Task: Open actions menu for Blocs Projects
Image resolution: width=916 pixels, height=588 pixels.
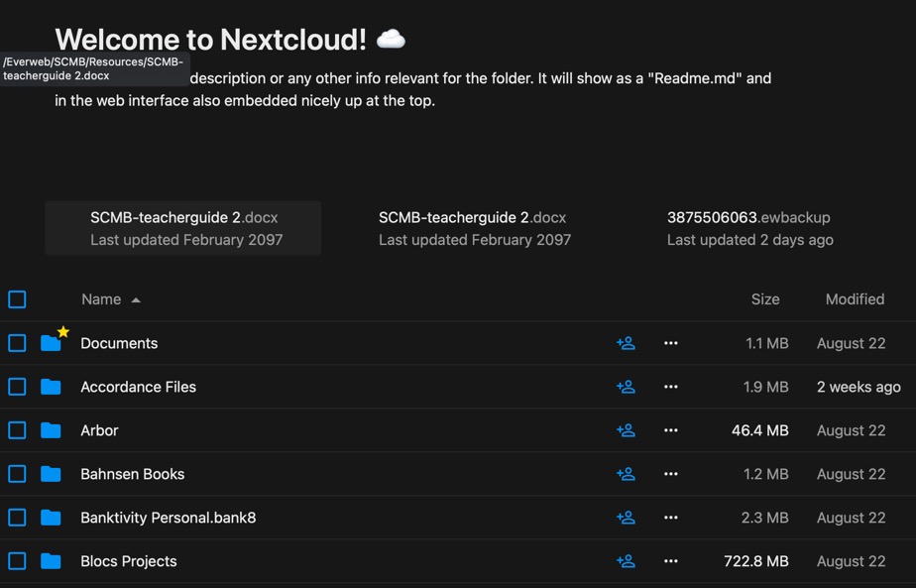Action: pos(670,561)
